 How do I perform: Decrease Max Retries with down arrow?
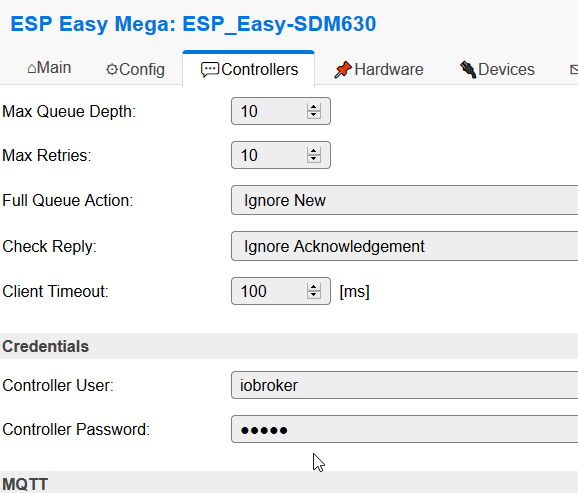coord(314,159)
